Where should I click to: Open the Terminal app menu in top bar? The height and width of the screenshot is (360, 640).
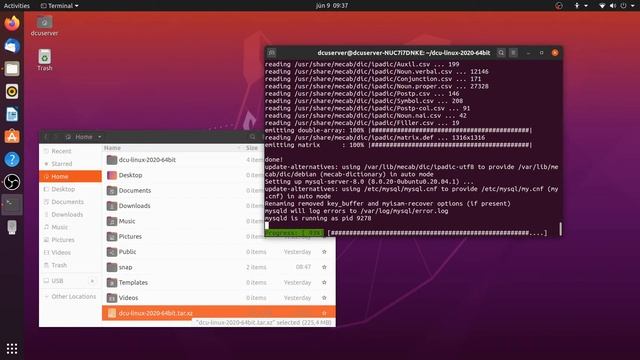pyautogui.click(x=59, y=6)
